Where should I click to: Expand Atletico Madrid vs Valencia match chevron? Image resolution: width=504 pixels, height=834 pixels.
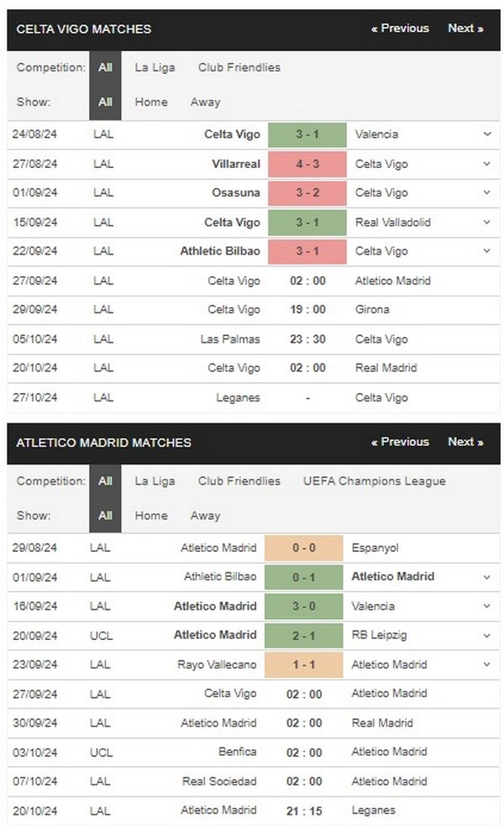coord(487,606)
